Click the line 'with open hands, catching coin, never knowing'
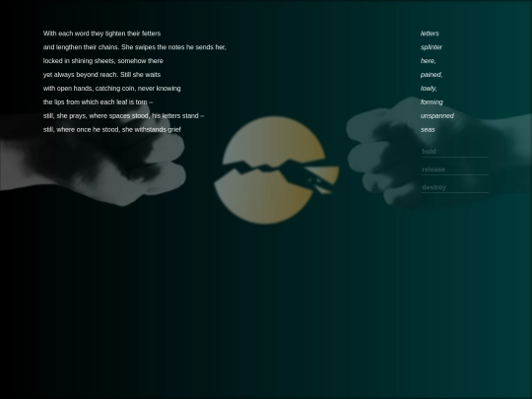This screenshot has height=399, width=532. tap(112, 89)
